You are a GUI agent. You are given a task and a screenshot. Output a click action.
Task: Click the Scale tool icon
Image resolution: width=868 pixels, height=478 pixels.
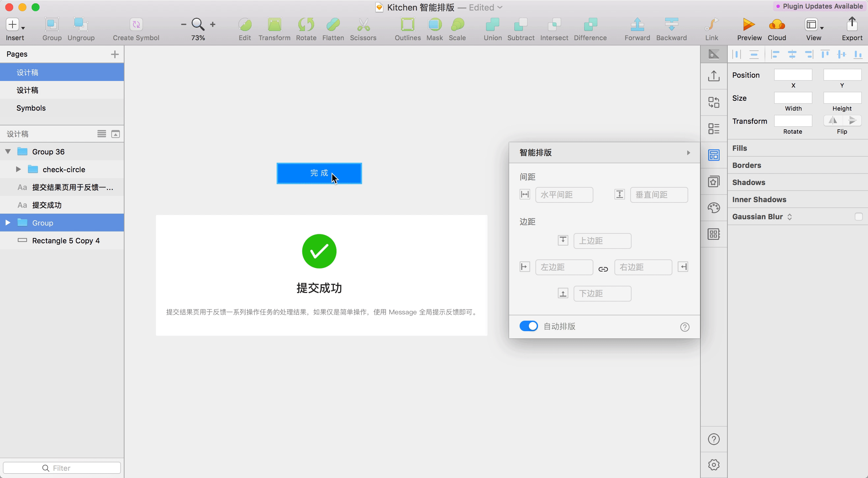coord(457,25)
